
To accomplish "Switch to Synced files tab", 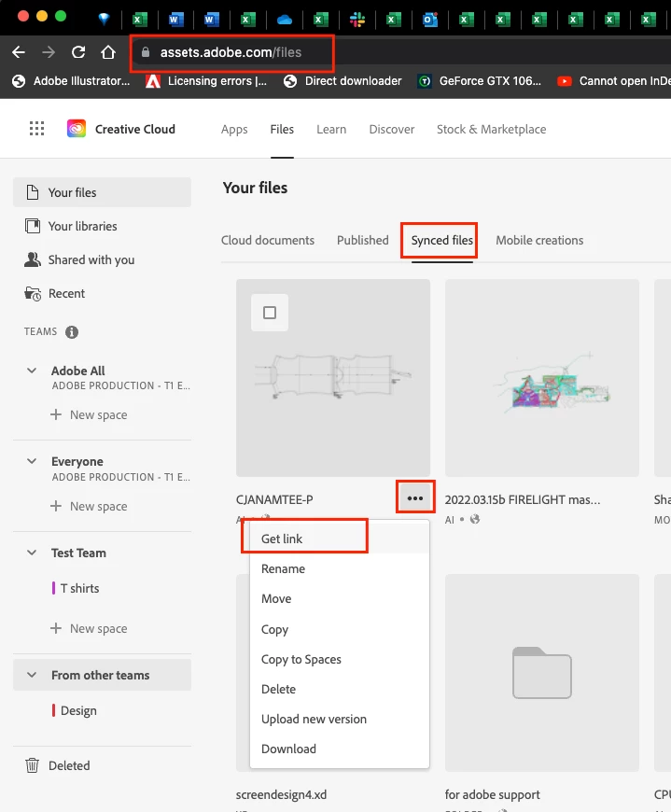I will click(442, 240).
